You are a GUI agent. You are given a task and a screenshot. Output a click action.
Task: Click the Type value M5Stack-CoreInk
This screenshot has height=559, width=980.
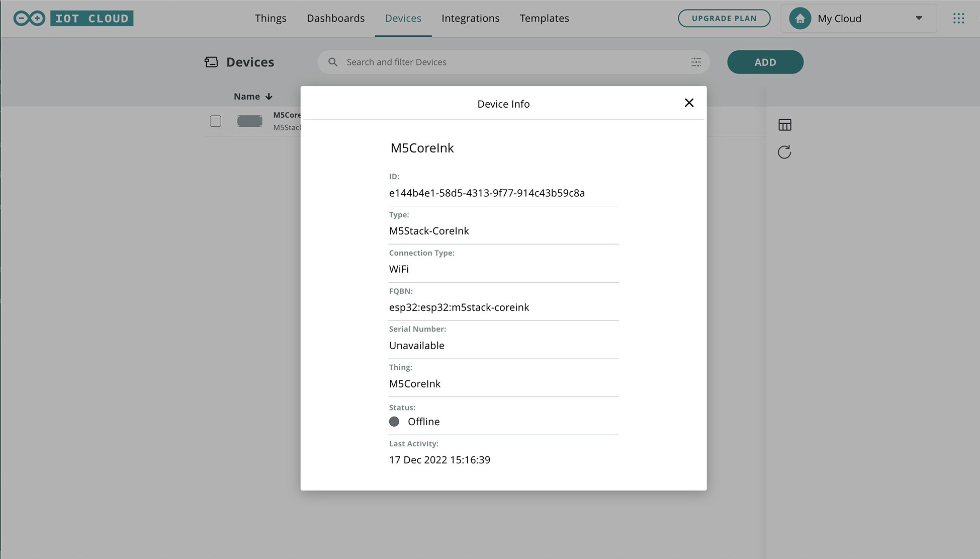point(429,231)
